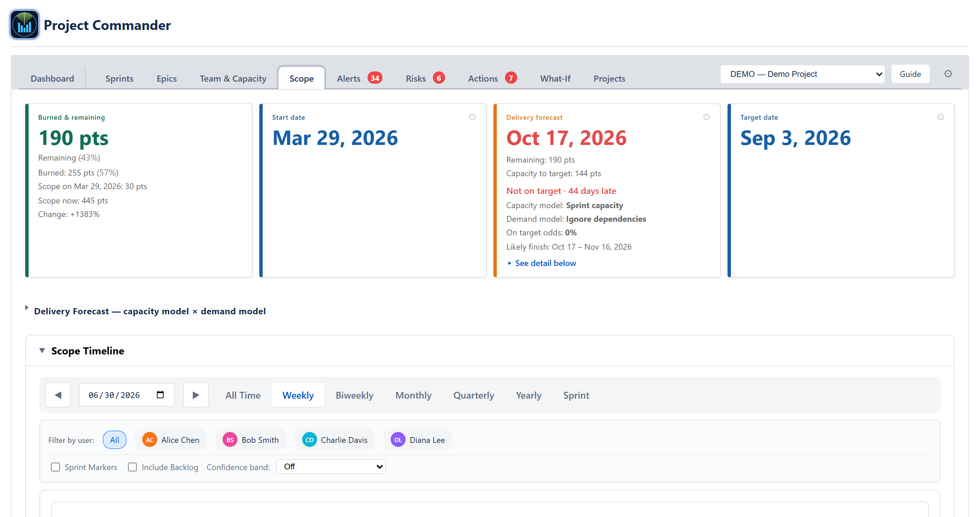Open the Target date card settings gear
980x517 pixels.
pyautogui.click(x=941, y=117)
